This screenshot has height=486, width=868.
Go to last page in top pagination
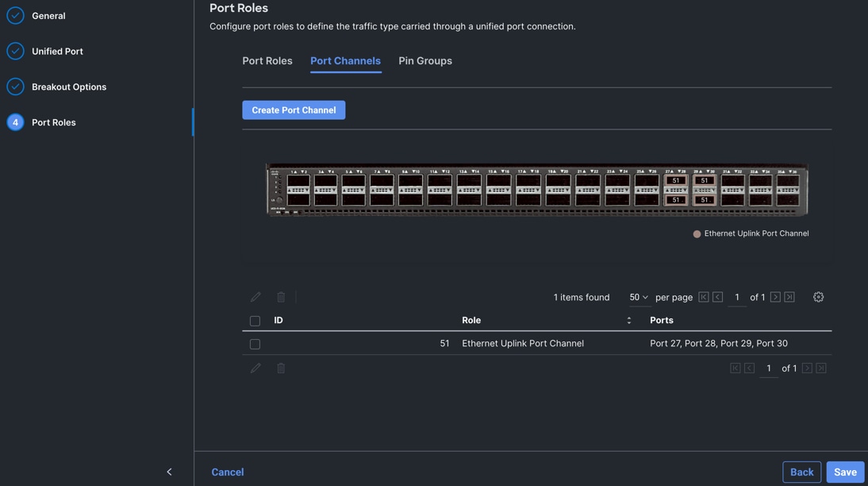click(x=789, y=297)
